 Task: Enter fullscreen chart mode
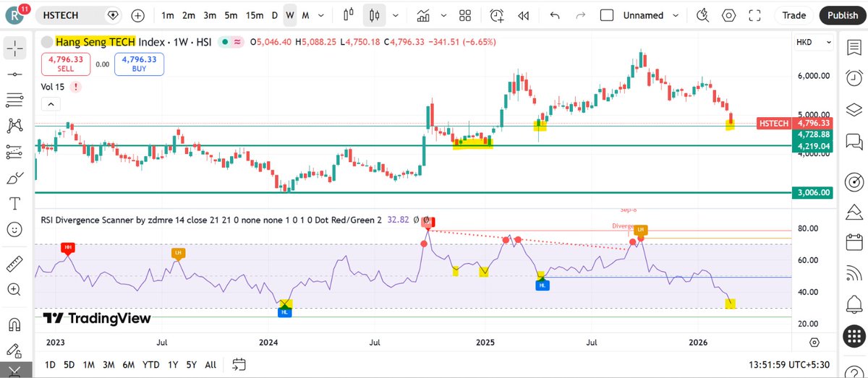click(x=755, y=15)
